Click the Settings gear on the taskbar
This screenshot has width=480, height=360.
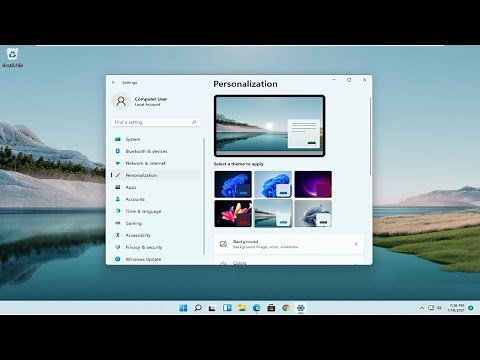click(301, 308)
